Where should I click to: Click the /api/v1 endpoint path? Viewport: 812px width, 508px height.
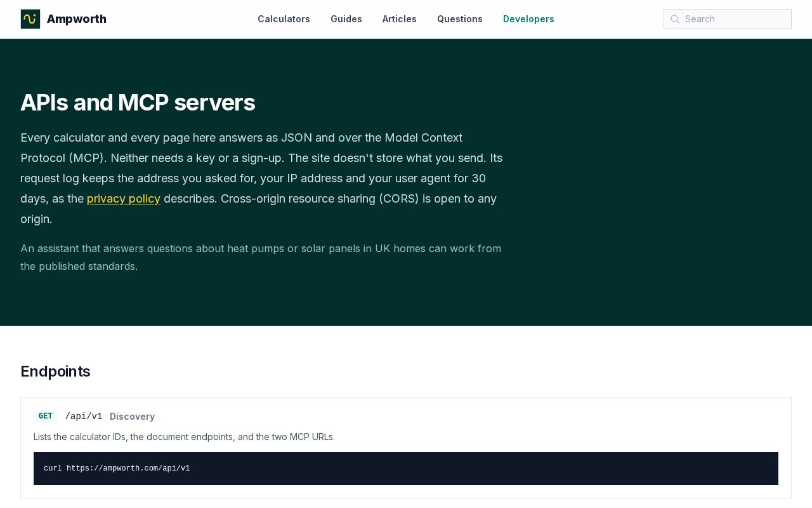pos(84,417)
